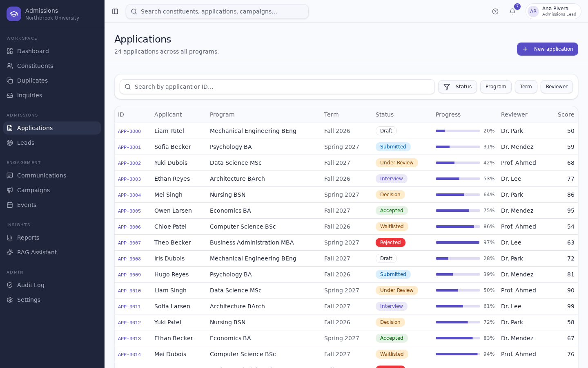The height and width of the screenshot is (368, 588).
Task: Click the Settings gear icon
Action: (10, 300)
